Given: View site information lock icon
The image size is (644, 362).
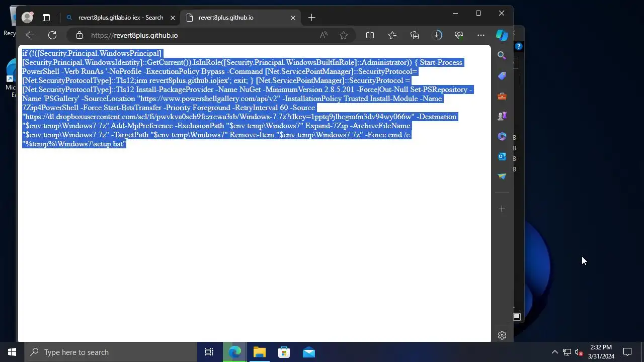Looking at the screenshot, I should 79,35.
